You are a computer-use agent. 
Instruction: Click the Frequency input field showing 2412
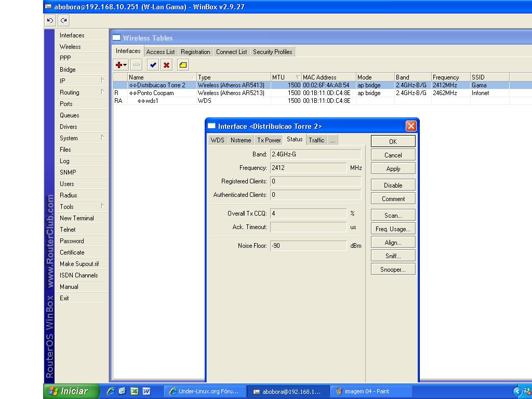[308, 168]
